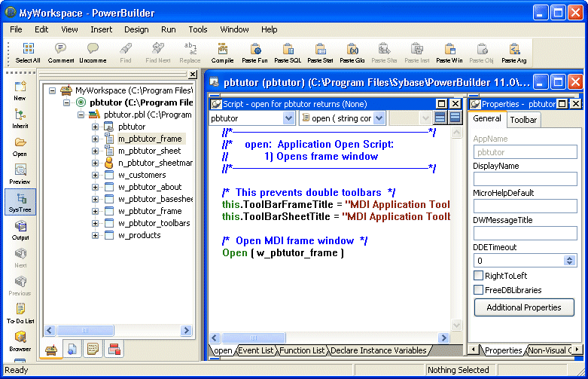
Task: Close the Script view pane
Action: point(455,104)
